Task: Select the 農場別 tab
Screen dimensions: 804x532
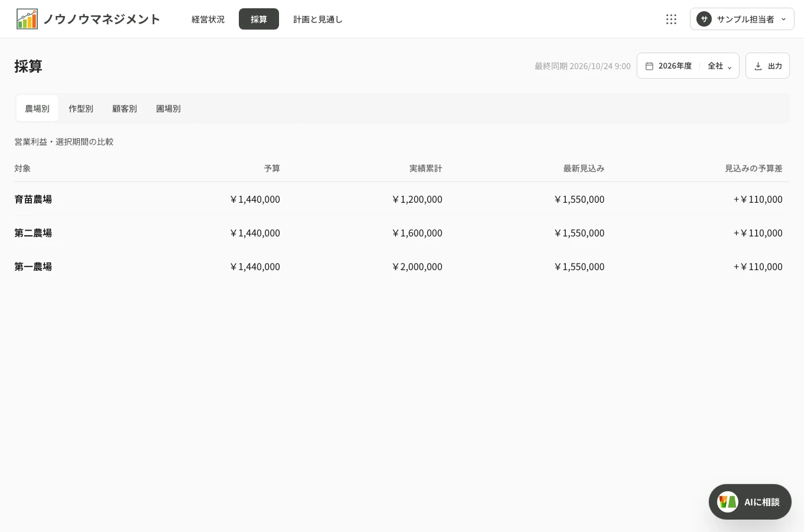Action: [37, 108]
